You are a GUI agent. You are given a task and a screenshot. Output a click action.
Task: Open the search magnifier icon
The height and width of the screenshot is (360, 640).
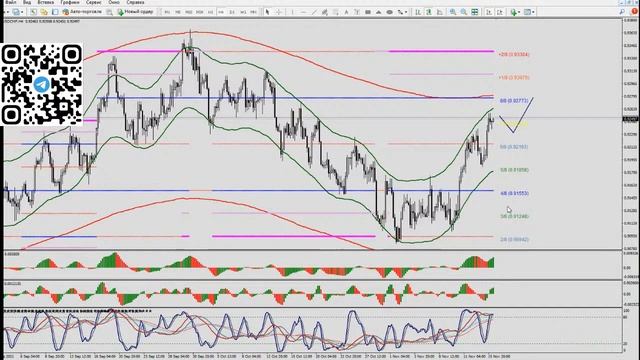point(622,12)
